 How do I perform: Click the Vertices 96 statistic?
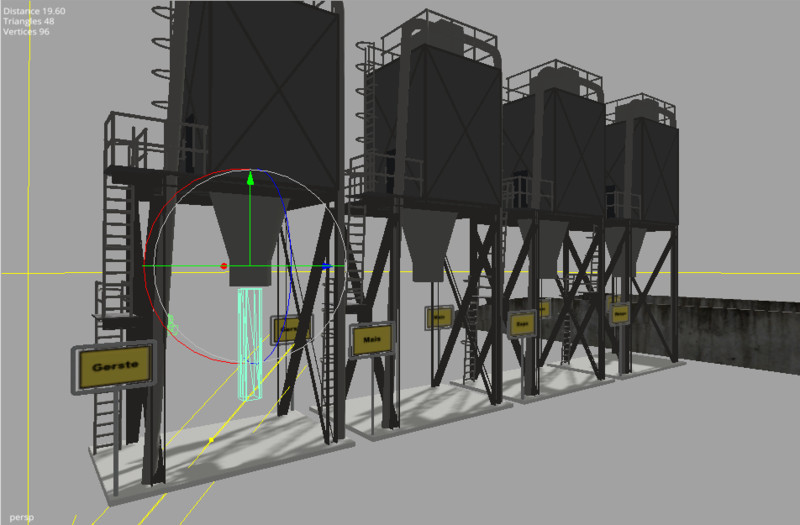point(26,31)
